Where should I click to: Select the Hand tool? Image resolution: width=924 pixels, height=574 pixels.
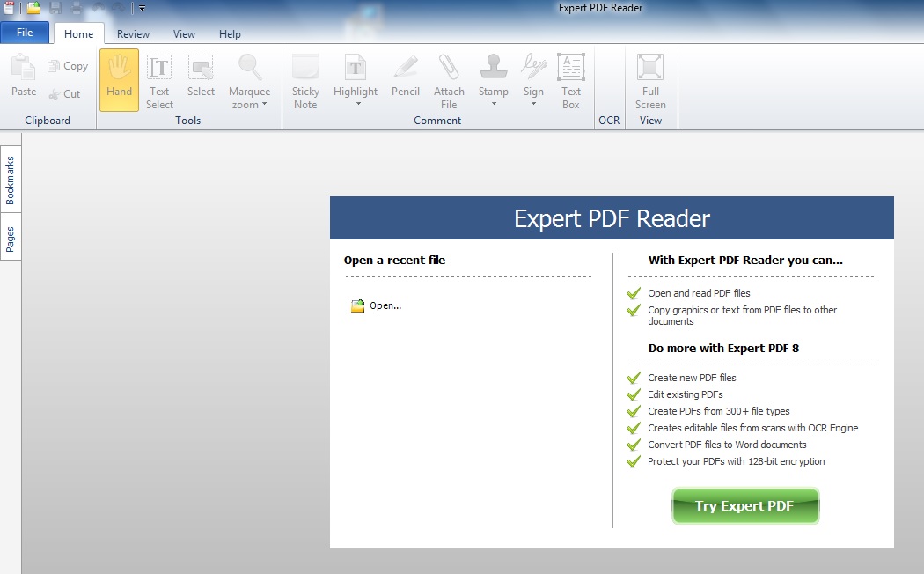119,79
